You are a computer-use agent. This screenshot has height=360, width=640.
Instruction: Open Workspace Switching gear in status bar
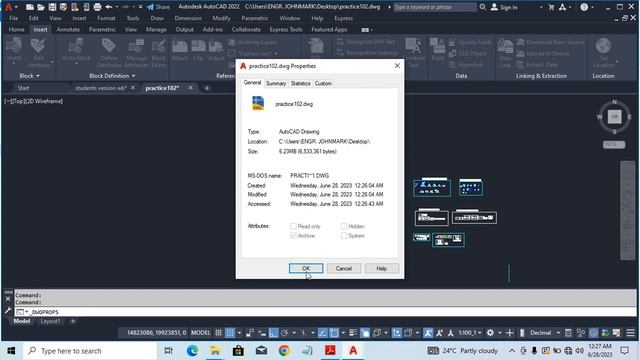[x=490, y=333]
